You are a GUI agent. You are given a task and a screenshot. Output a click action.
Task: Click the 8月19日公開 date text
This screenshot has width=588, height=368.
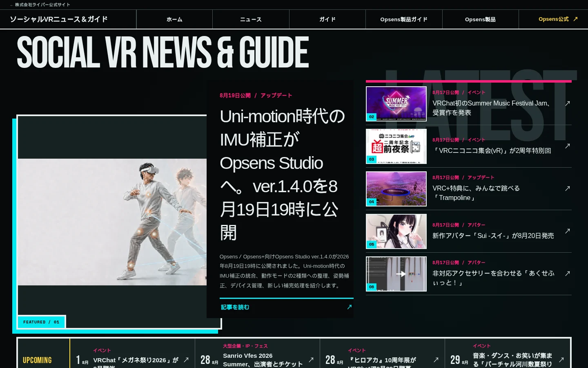coord(235,95)
